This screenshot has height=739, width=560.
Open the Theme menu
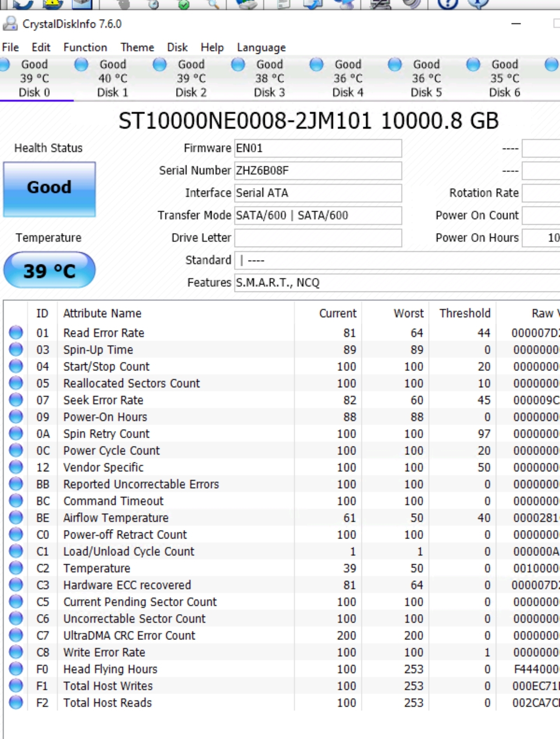click(x=137, y=47)
